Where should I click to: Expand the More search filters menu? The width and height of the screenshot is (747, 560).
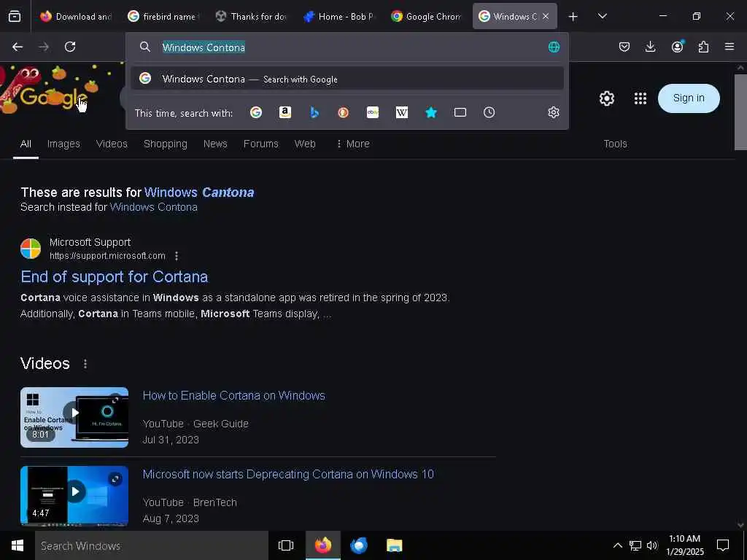click(x=353, y=144)
